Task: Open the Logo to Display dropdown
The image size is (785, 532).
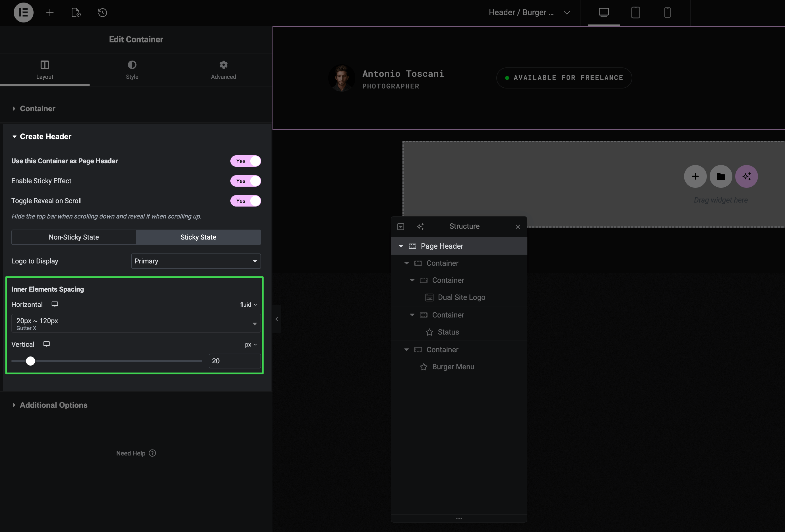Action: [196, 261]
